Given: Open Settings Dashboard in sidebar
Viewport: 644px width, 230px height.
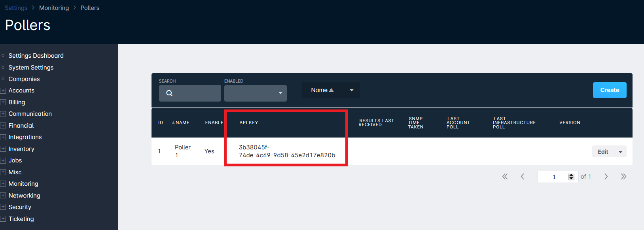Looking at the screenshot, I should pos(36,56).
